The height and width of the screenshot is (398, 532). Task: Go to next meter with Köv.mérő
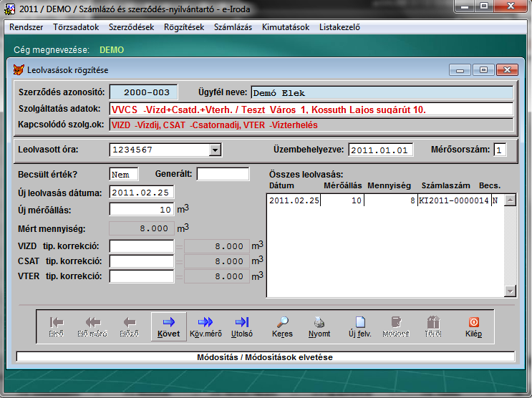point(205,326)
